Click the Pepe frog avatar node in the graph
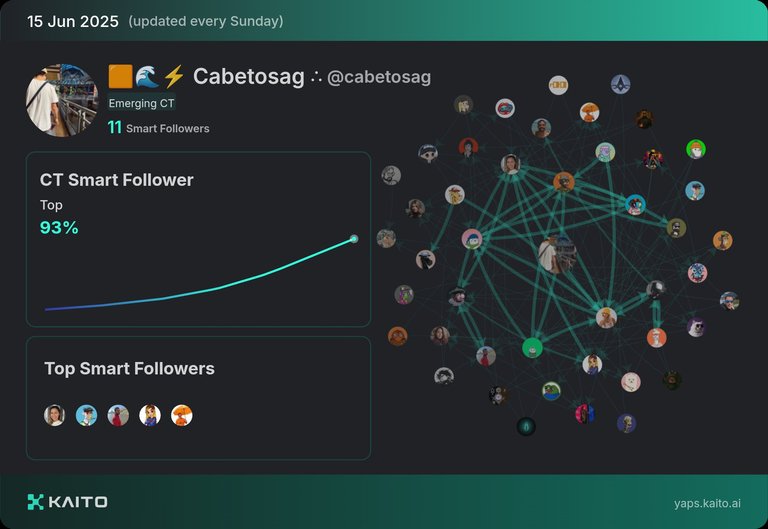 (551, 391)
